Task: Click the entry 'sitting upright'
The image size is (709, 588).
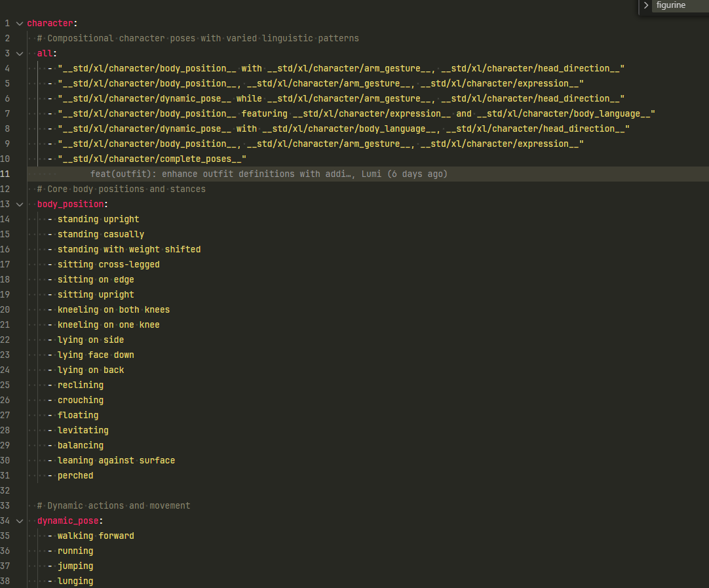Action: click(x=96, y=294)
